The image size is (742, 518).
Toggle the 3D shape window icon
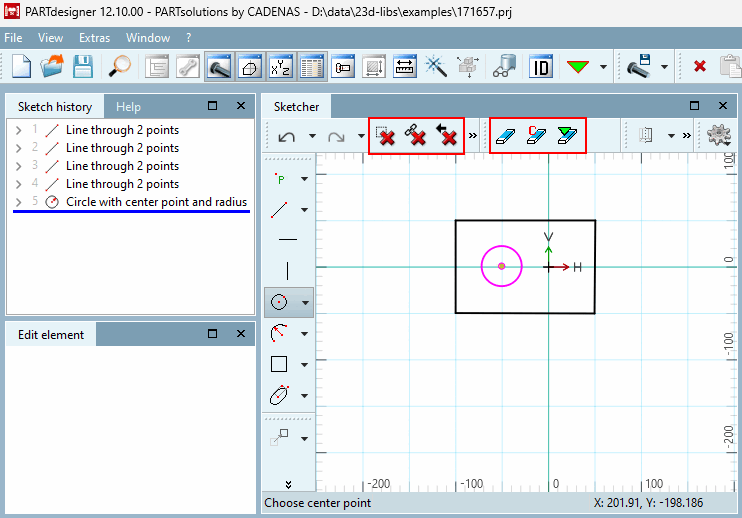click(250, 66)
